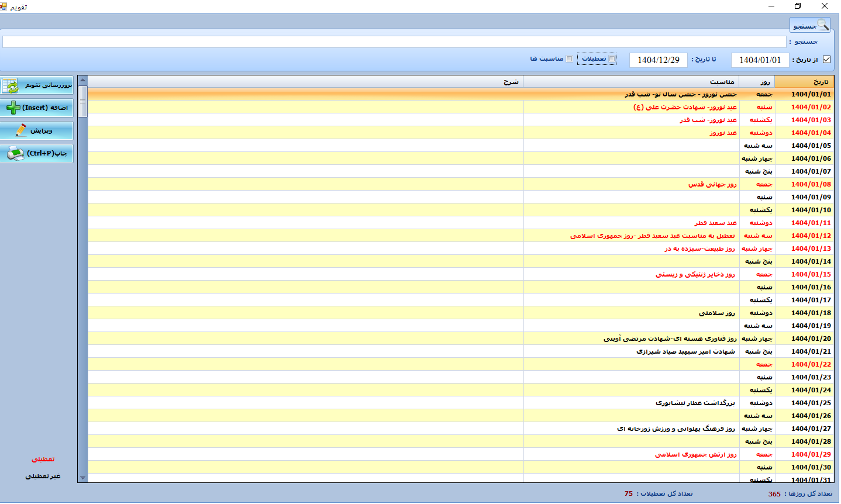Click the calendar refresh icon beside بروزرسانی تقویم
The width and height of the screenshot is (841, 504).
[x=11, y=85]
